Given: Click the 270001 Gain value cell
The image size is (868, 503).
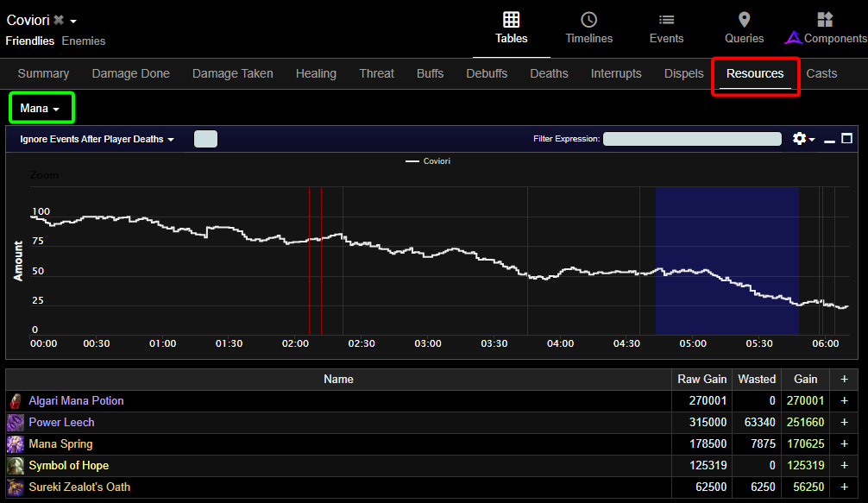Looking at the screenshot, I should (x=805, y=400).
